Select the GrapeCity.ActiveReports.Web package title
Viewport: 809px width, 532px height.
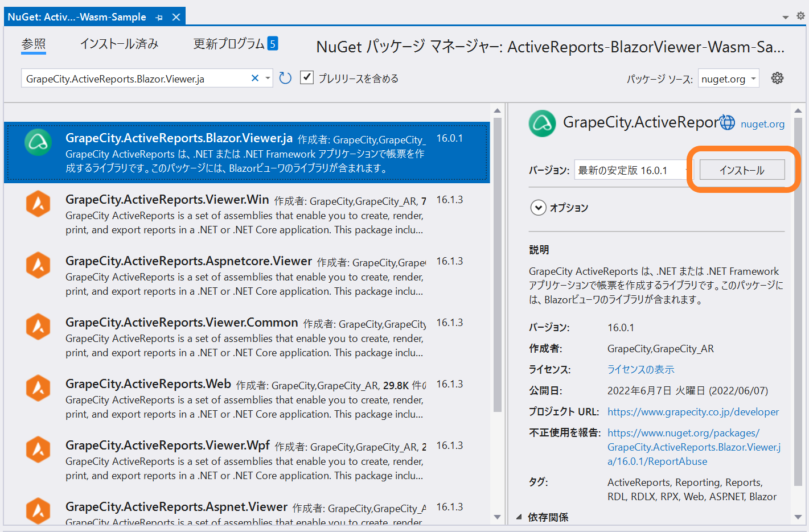[148, 383]
